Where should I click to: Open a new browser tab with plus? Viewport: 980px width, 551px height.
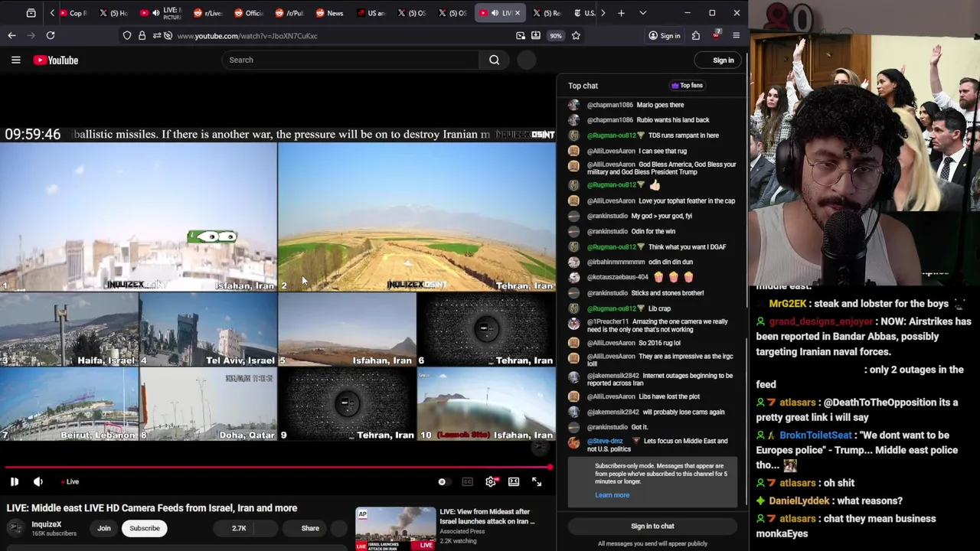pyautogui.click(x=621, y=13)
